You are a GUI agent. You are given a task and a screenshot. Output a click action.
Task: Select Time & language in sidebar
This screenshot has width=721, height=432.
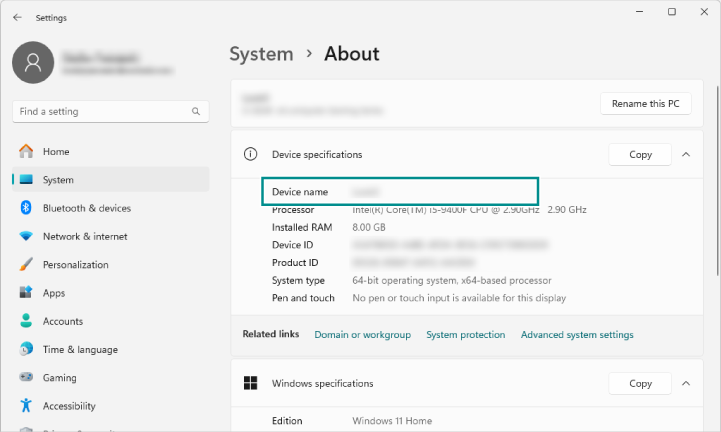79,350
